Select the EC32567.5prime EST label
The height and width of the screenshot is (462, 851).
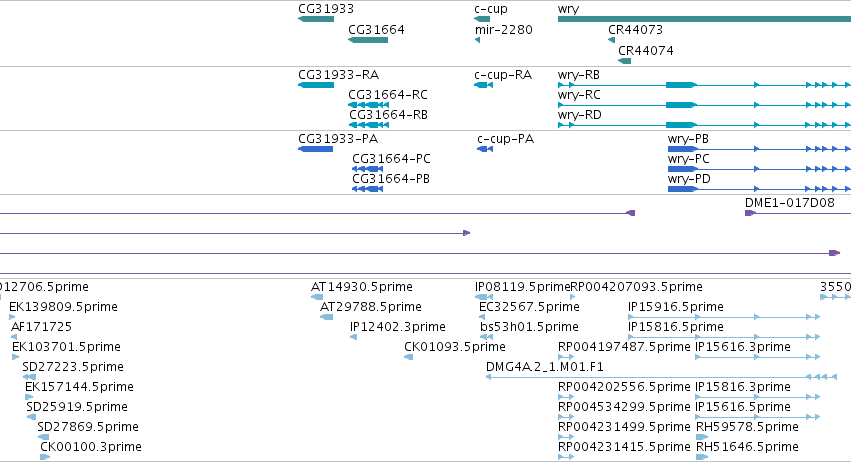point(529,307)
